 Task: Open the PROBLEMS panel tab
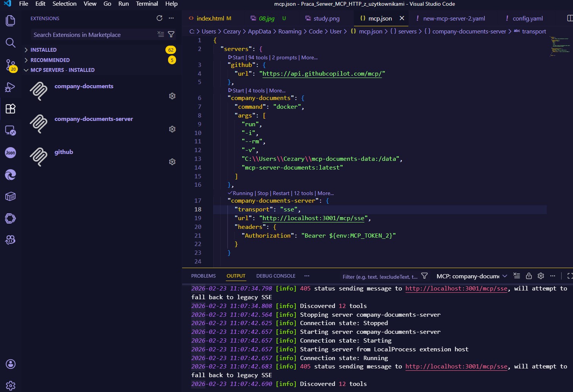click(203, 276)
